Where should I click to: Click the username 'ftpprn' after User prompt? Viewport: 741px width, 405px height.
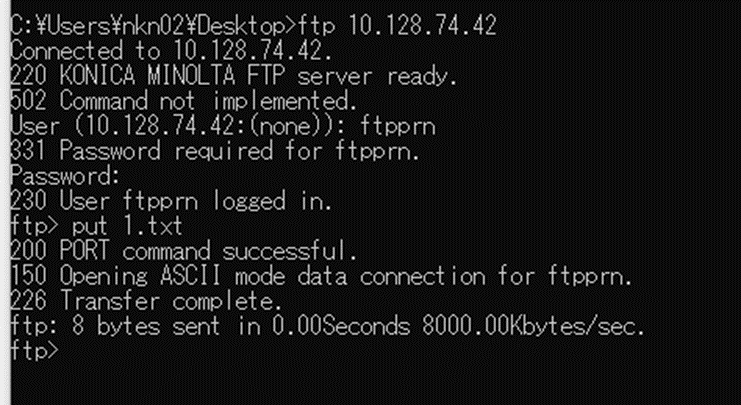(397, 127)
